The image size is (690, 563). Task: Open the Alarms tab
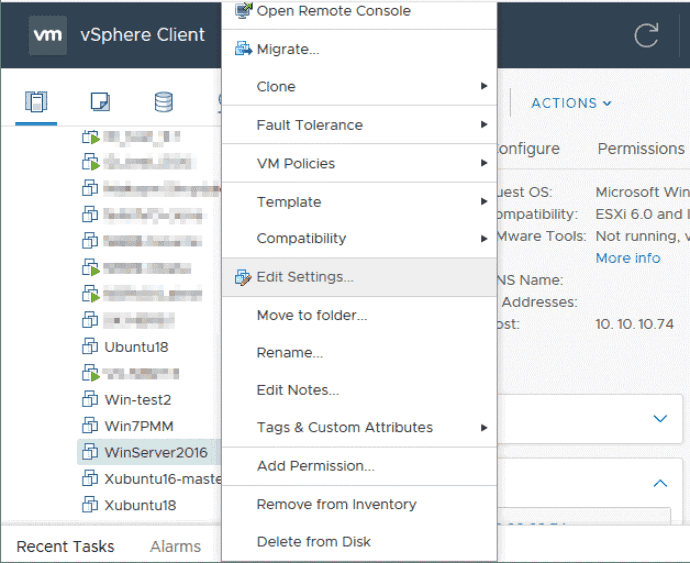(x=175, y=547)
